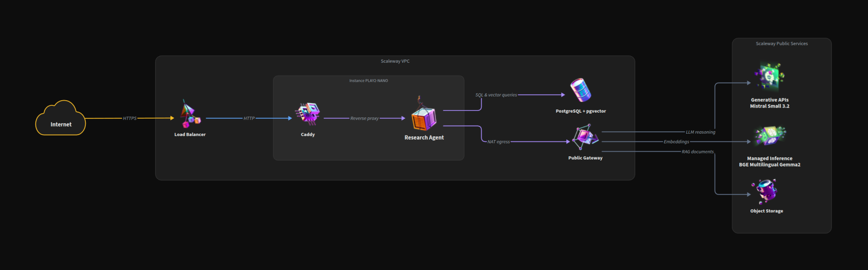Click the 'NAT egress' edge label
The image size is (868, 270).
498,142
